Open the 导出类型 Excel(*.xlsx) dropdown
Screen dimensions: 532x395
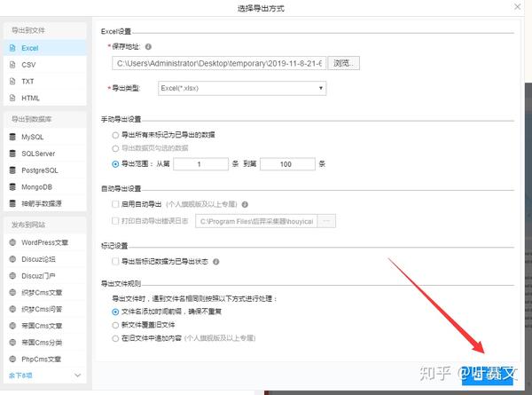pos(242,88)
